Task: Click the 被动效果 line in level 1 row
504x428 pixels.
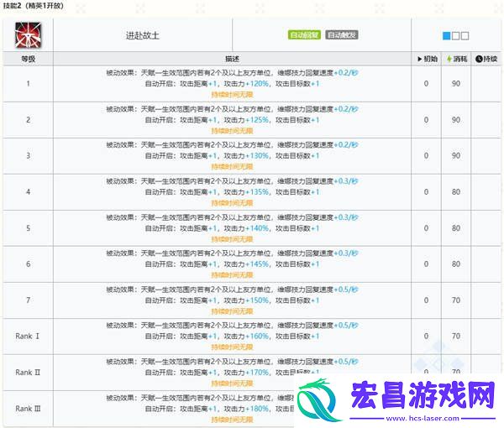Action: click(232, 73)
